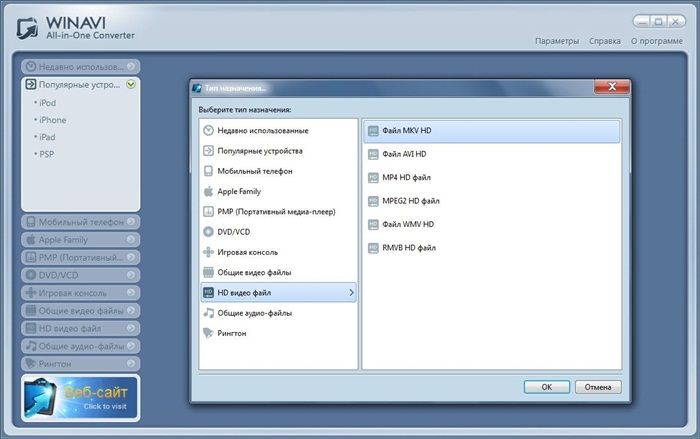
Task: Click the DVD/VCD disc icon in dialog
Action: pos(208,232)
